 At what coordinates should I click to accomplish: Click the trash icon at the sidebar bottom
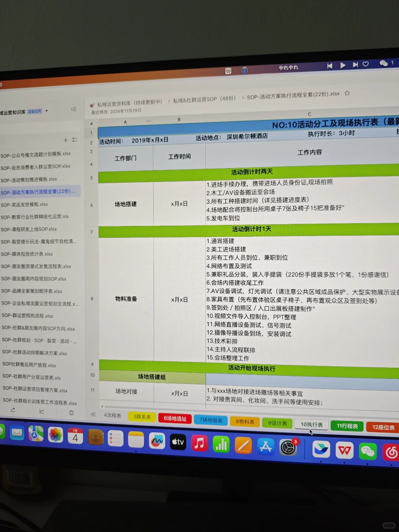point(71,412)
